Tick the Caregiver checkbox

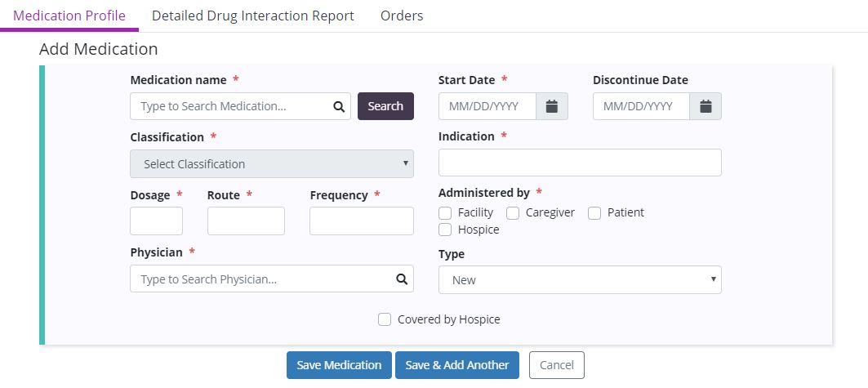coord(513,213)
